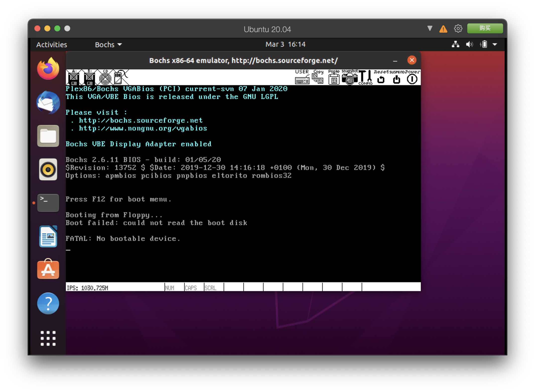Viewport: 535px width, 392px height.
Task: Open Rhythmbox from the dock
Action: tap(48, 170)
